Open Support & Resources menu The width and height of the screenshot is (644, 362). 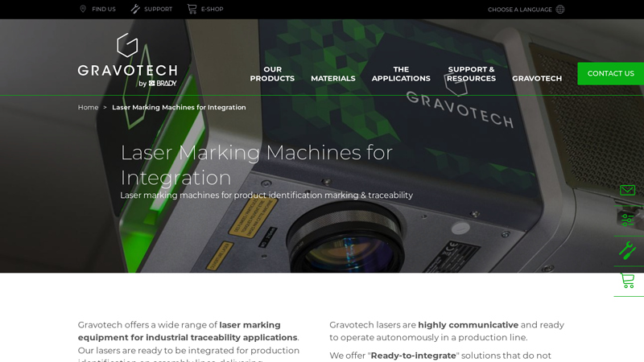coord(471,74)
